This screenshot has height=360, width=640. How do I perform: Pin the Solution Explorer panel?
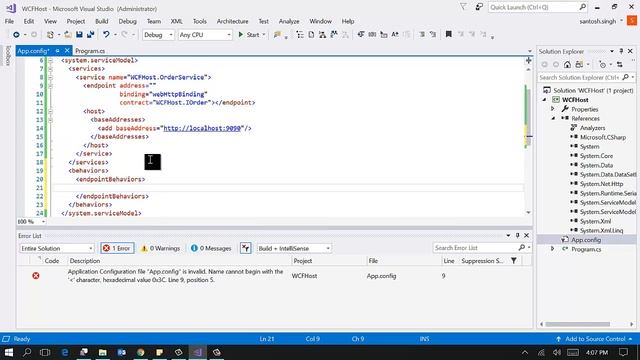tap(621, 51)
